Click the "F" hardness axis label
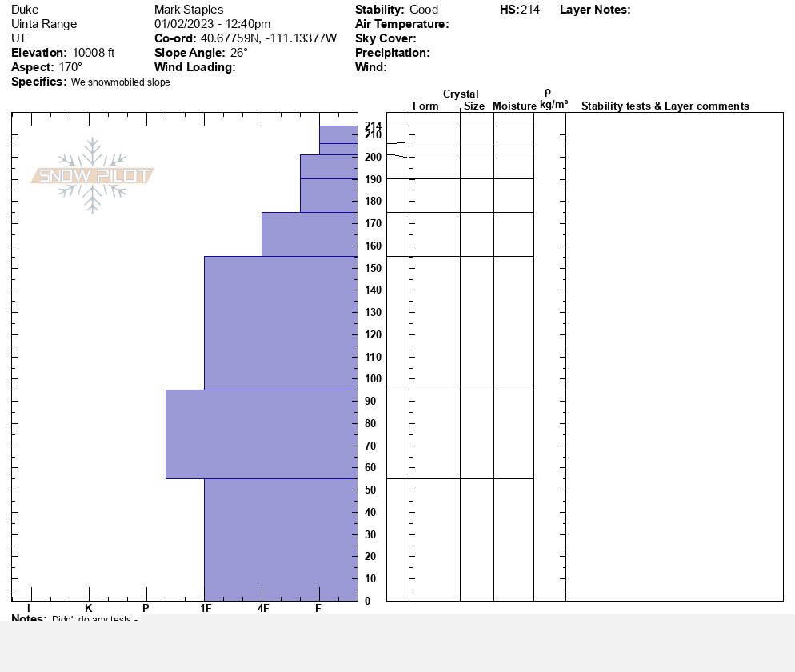The image size is (795, 672). point(318,608)
